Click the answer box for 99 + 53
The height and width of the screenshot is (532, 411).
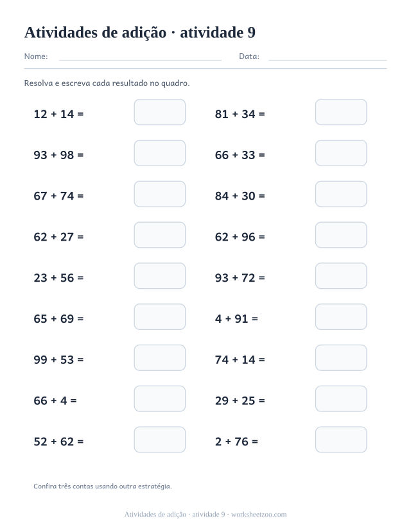tap(159, 357)
